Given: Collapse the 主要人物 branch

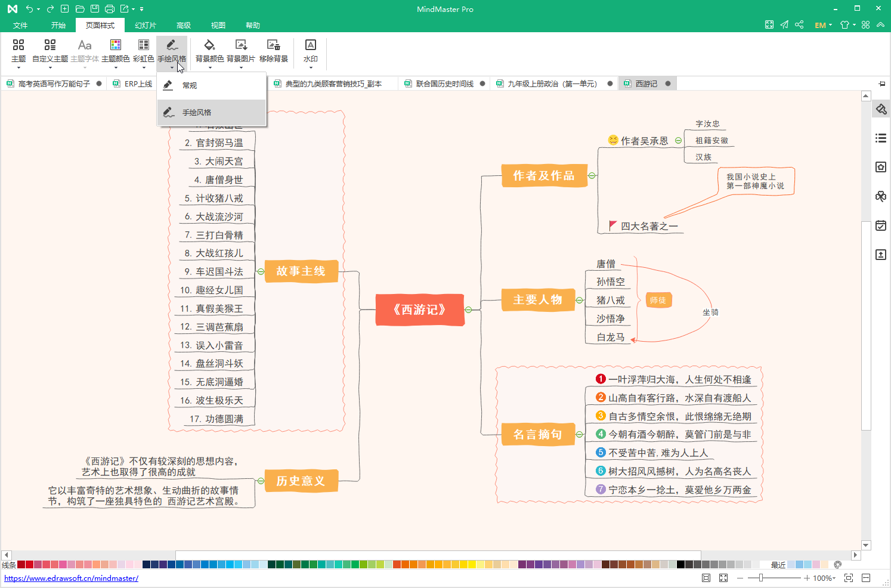Looking at the screenshot, I should point(579,300).
